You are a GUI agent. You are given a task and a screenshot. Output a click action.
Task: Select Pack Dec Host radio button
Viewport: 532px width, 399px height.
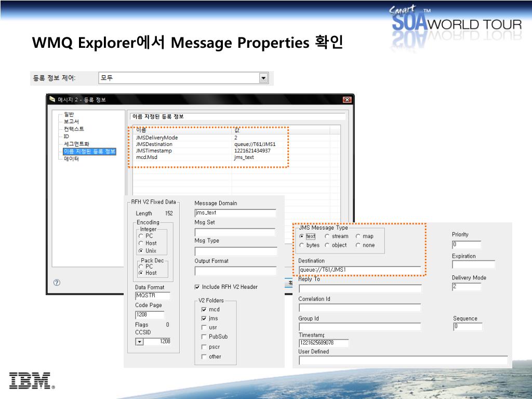pos(141,273)
